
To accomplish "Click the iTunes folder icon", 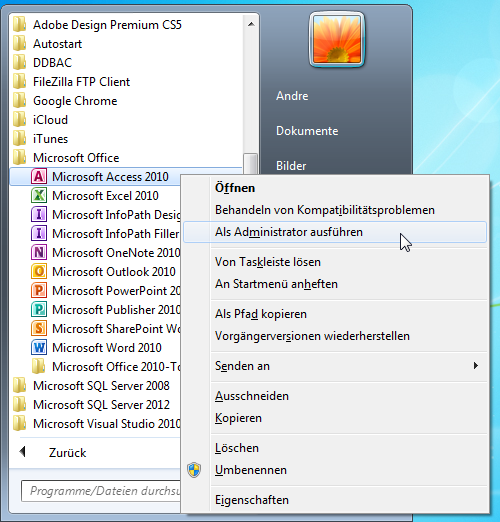I will point(20,139).
